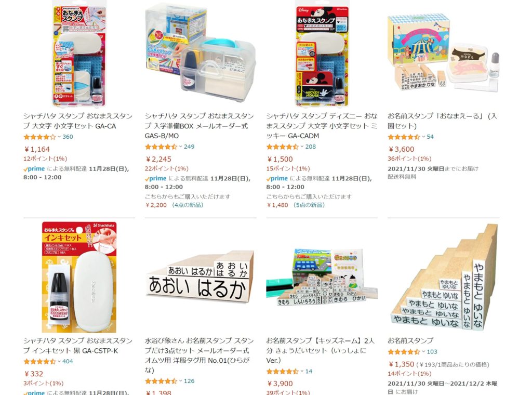Open the GA-CA name stamp product image
This screenshot has height=395, width=532.
[79, 53]
